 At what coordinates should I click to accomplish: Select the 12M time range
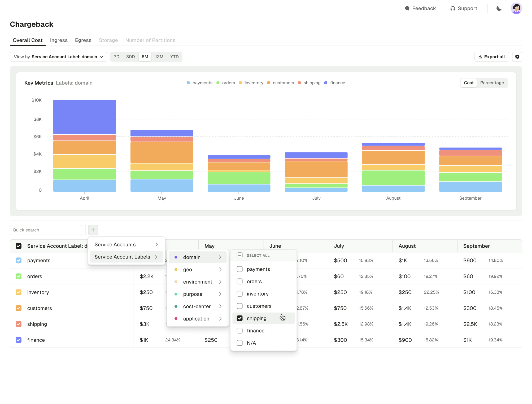click(159, 57)
